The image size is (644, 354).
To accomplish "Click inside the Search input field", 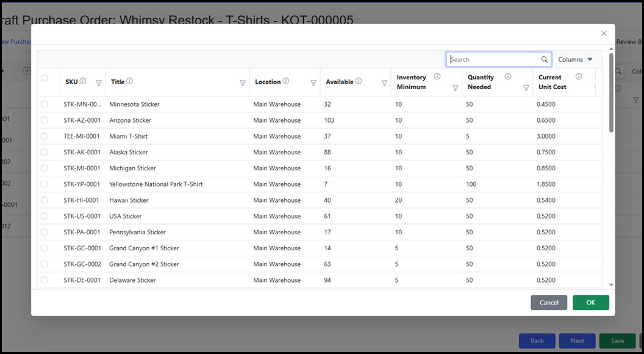I will (492, 59).
